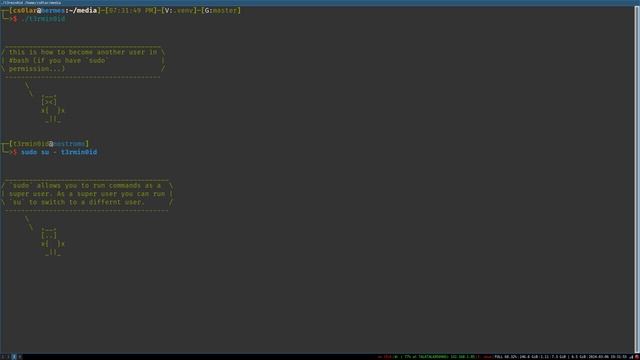
Task: Click the "[G:master]" git branch segment
Action: click(x=221, y=11)
